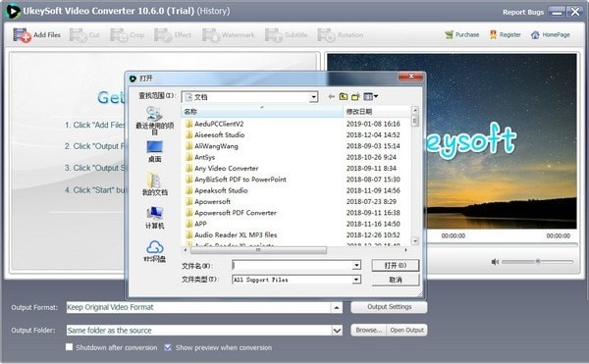Image resolution: width=589 pixels, height=364 pixels.
Task: Select the WPS cloud drive icon
Action: [154, 251]
